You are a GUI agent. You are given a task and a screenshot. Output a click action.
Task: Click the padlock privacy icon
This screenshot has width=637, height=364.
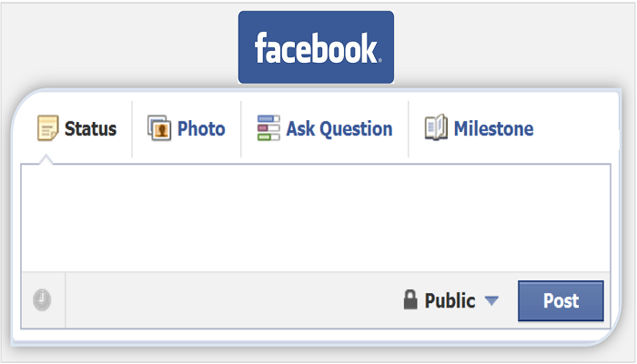410,299
